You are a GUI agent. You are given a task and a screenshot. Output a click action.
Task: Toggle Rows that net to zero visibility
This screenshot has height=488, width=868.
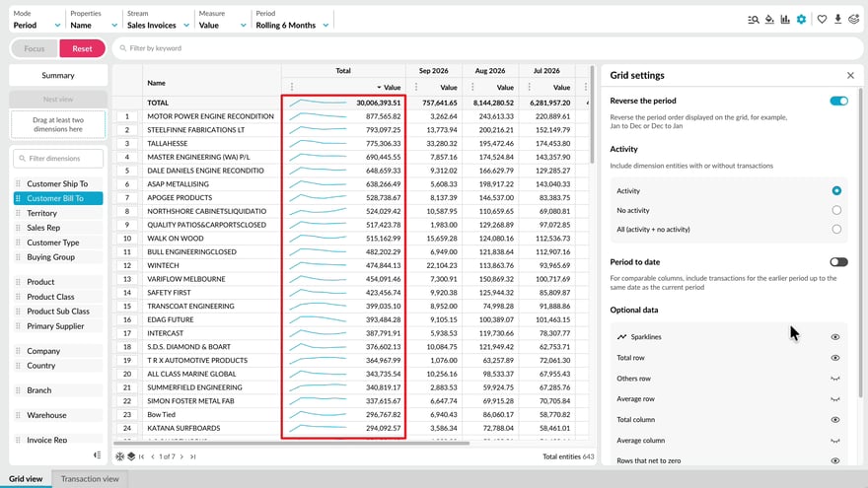pos(835,460)
